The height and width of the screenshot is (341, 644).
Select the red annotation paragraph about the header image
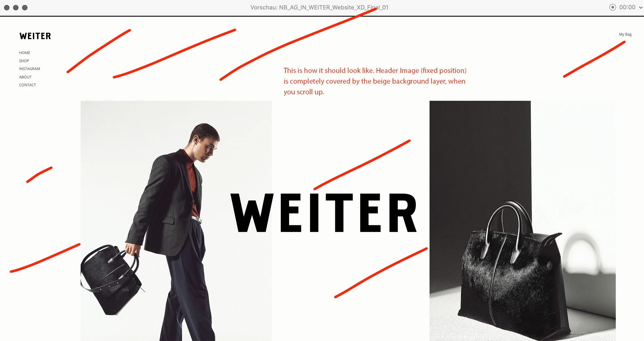coord(375,81)
